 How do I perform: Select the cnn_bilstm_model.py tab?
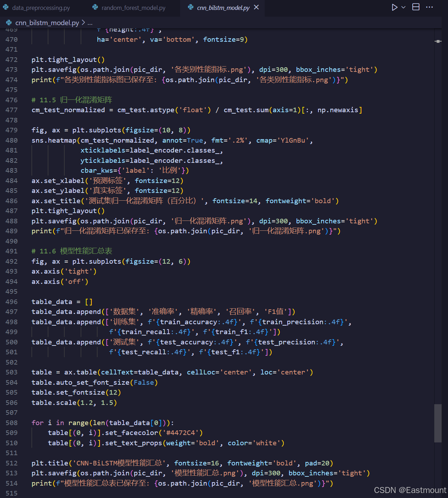[x=223, y=8]
